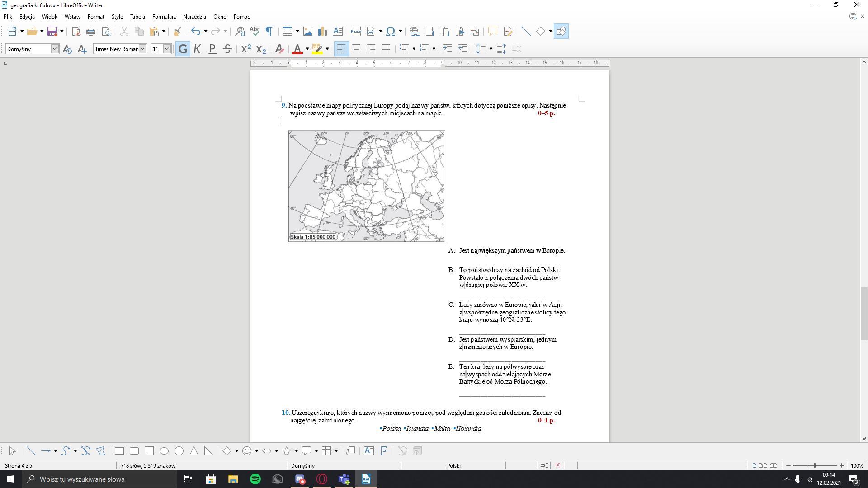Open the paragraph style dropdown Domyślny

coord(55,49)
